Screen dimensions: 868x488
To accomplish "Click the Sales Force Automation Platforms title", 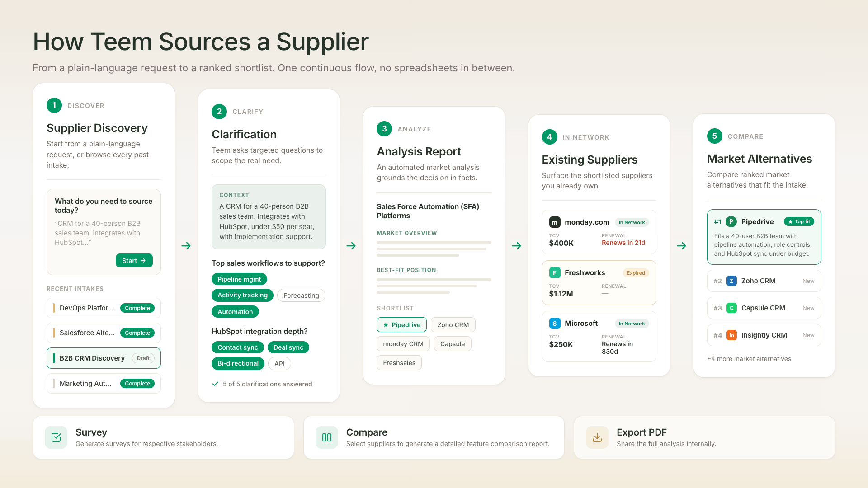I will (x=428, y=211).
